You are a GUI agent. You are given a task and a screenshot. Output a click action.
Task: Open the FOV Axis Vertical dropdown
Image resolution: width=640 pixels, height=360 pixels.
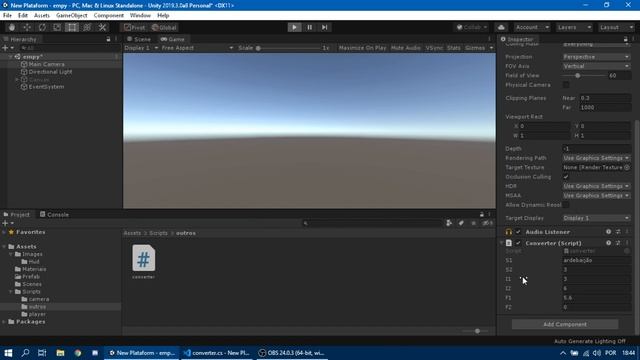596,66
